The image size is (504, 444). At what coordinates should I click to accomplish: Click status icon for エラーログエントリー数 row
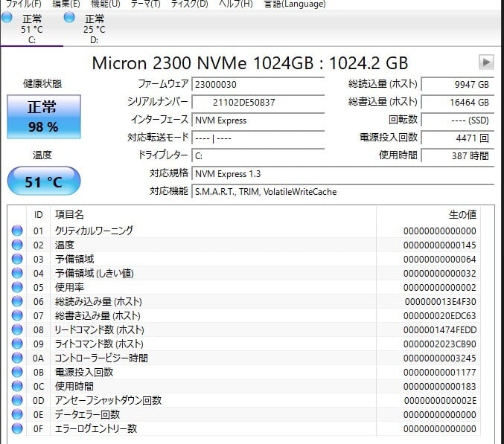(x=17, y=428)
